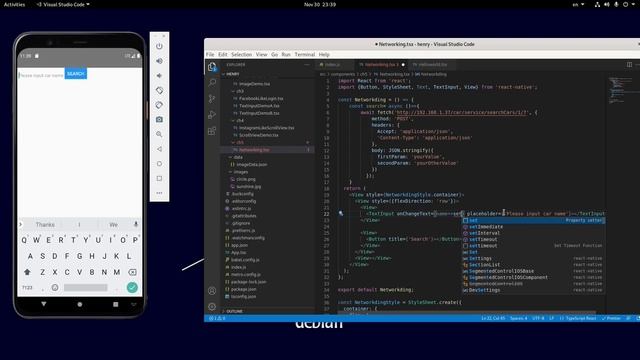The image size is (640, 360).
Task: Open the Explorer view in activity bar
Action: point(212,67)
